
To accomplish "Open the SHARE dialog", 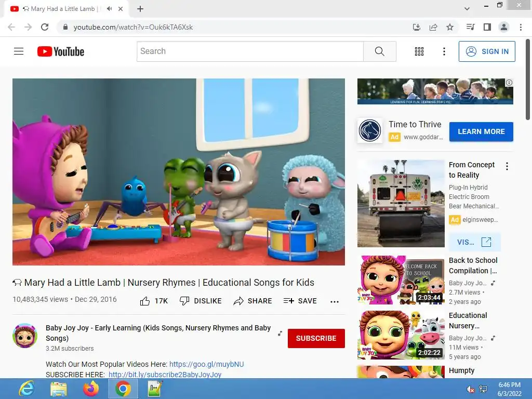I will pos(253,301).
